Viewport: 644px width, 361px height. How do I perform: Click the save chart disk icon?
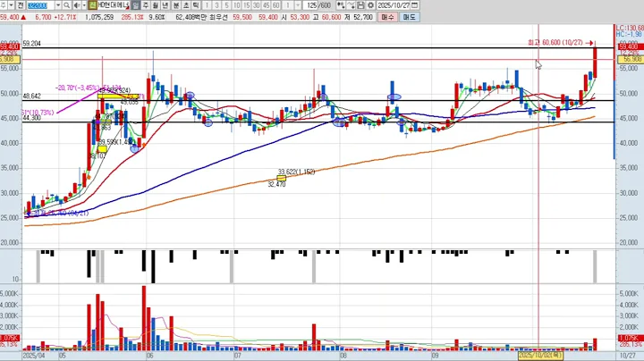[360, 5]
